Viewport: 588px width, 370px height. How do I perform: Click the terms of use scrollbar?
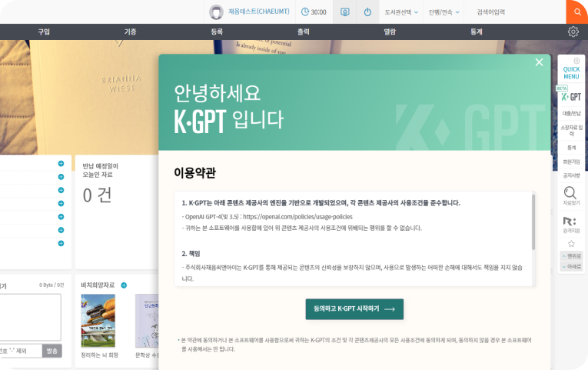pyautogui.click(x=533, y=222)
